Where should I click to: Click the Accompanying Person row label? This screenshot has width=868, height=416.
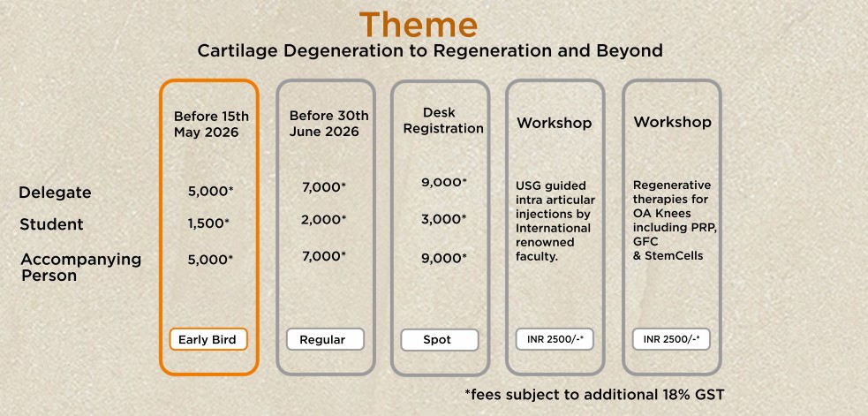point(81,267)
